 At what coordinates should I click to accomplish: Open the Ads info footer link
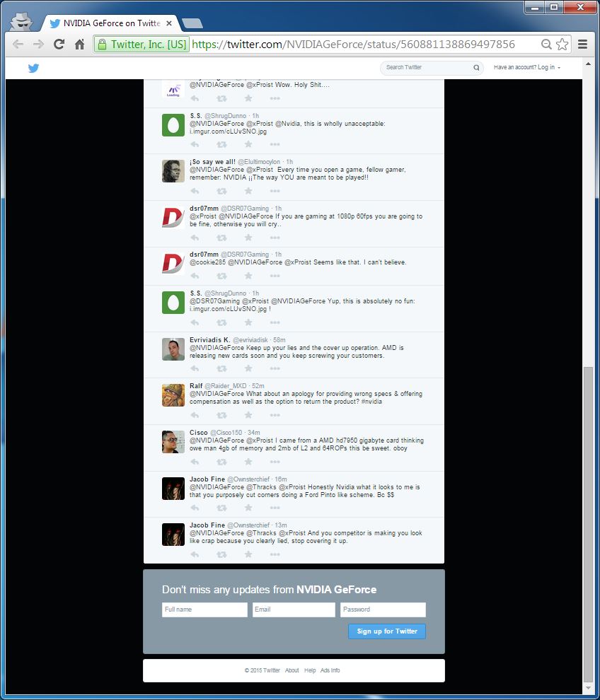tap(330, 670)
